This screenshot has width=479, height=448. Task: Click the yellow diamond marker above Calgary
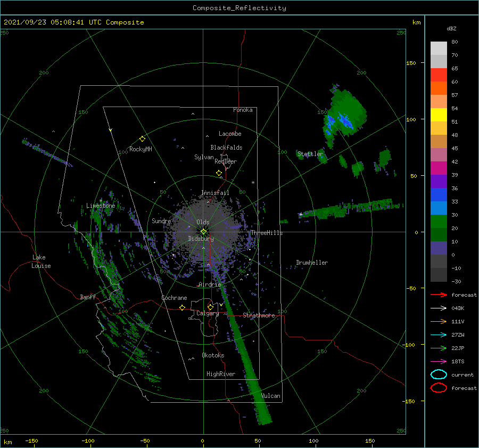[x=210, y=307]
